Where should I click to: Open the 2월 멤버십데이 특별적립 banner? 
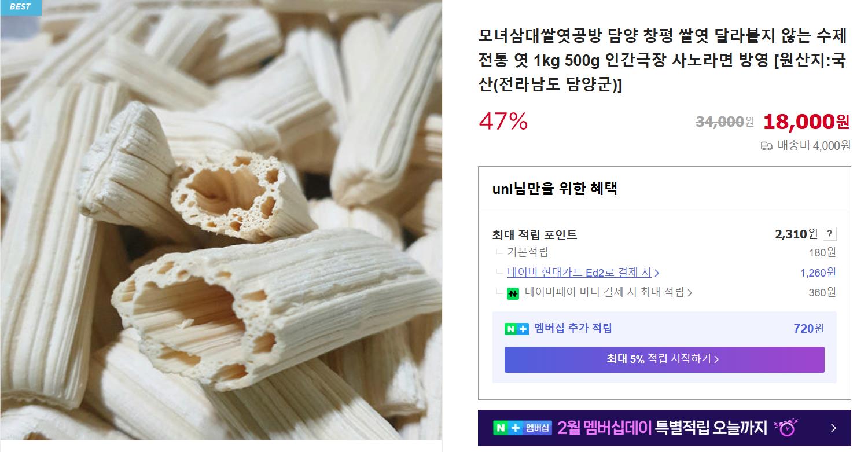[664, 428]
